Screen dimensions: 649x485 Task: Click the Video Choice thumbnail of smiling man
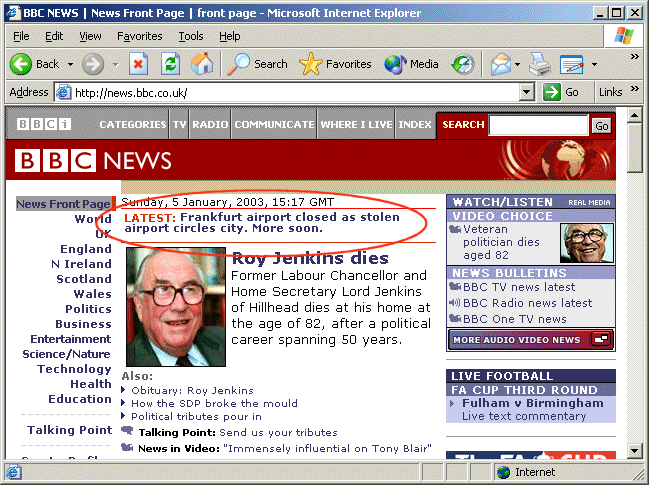coord(587,243)
